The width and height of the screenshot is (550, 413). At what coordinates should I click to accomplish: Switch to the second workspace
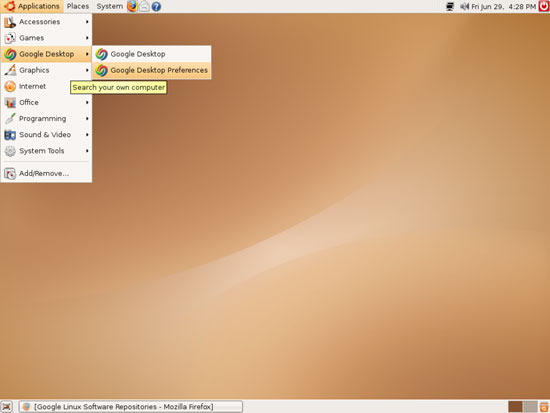point(530,407)
